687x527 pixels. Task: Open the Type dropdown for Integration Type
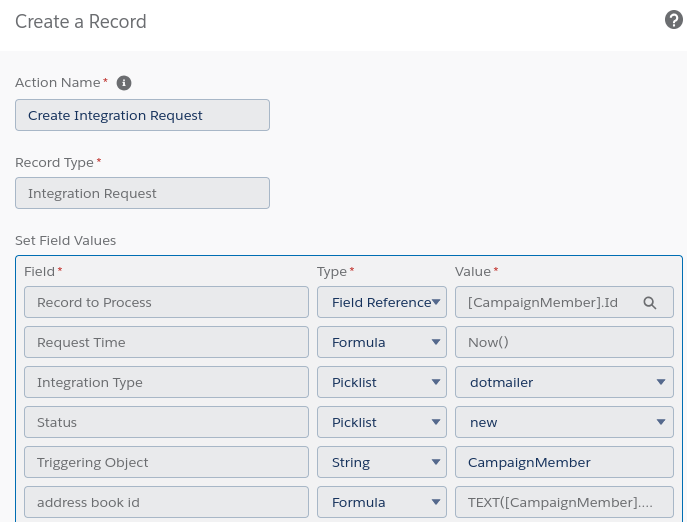(x=381, y=383)
